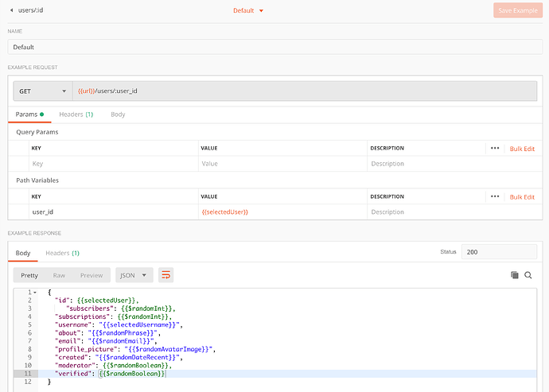
Task: Click the Query Params Description field
Action: (454, 164)
